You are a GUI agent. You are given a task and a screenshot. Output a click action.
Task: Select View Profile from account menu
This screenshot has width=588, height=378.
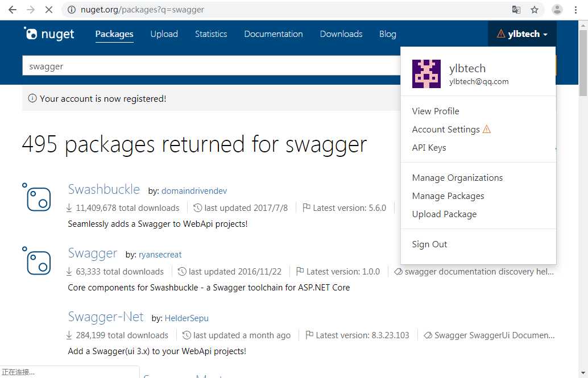point(436,111)
